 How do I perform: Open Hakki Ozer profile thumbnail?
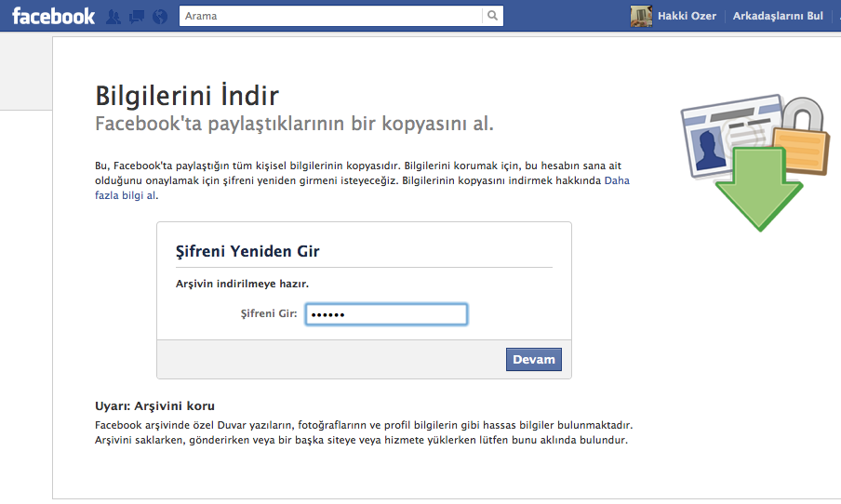(641, 16)
